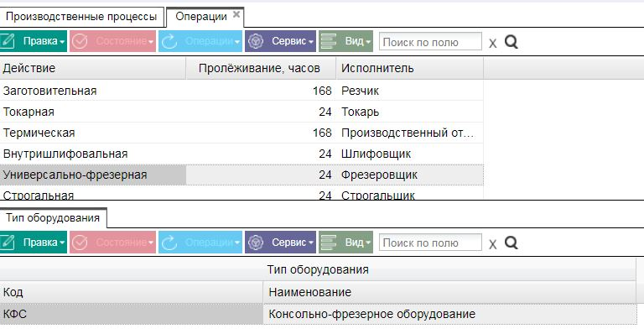The image size is (644, 334).
Task: Select the Тип оборудования tab
Action: tap(53, 218)
